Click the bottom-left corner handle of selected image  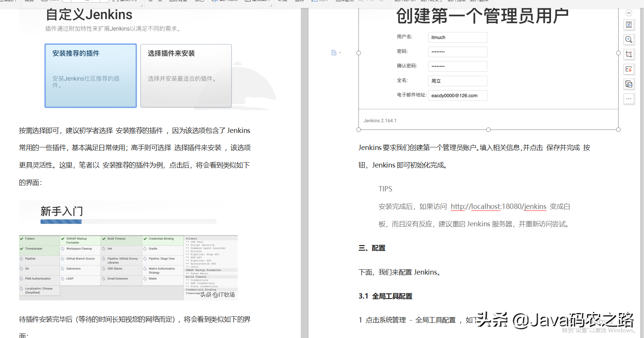point(358,130)
